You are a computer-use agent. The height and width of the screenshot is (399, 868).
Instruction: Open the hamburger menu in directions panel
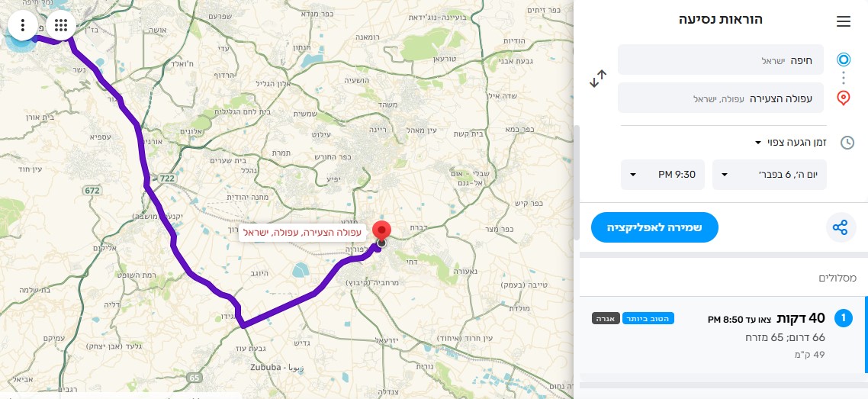(843, 21)
